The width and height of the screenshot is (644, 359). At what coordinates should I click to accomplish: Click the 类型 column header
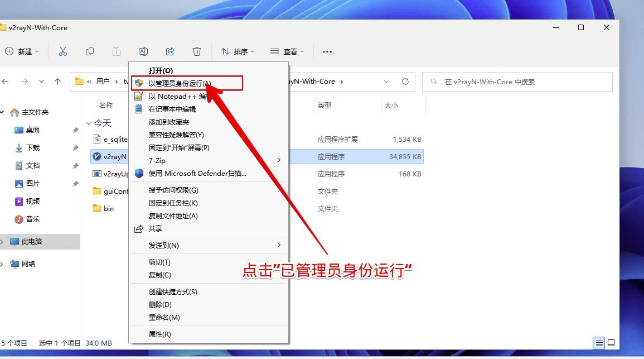(x=325, y=106)
